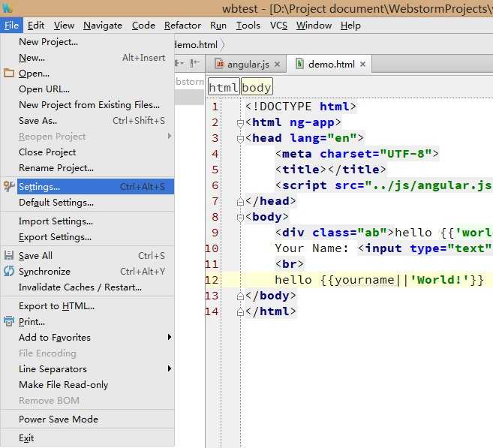Image resolution: width=493 pixels, height=448 pixels.
Task: Click the title tag on line 5
Action: pyautogui.click(x=330, y=170)
